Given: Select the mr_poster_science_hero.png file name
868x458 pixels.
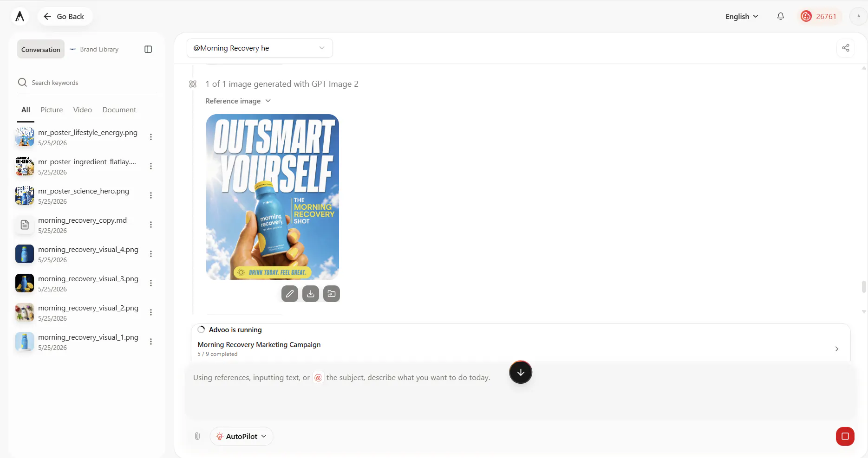Looking at the screenshot, I should 84,191.
